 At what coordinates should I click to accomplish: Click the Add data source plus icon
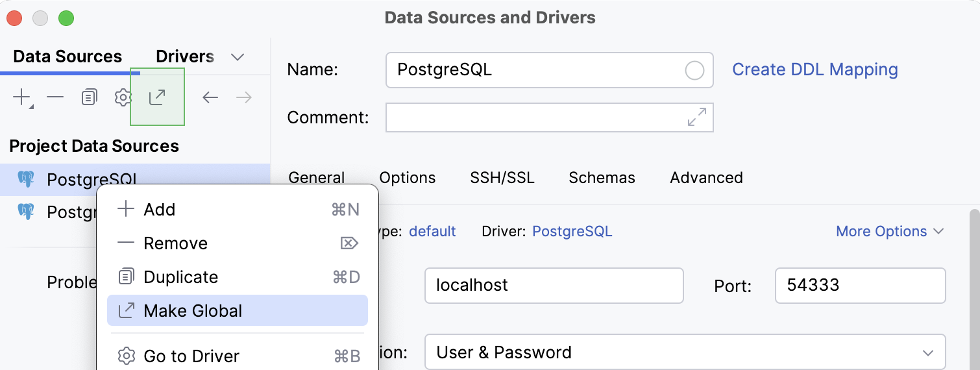point(22,97)
